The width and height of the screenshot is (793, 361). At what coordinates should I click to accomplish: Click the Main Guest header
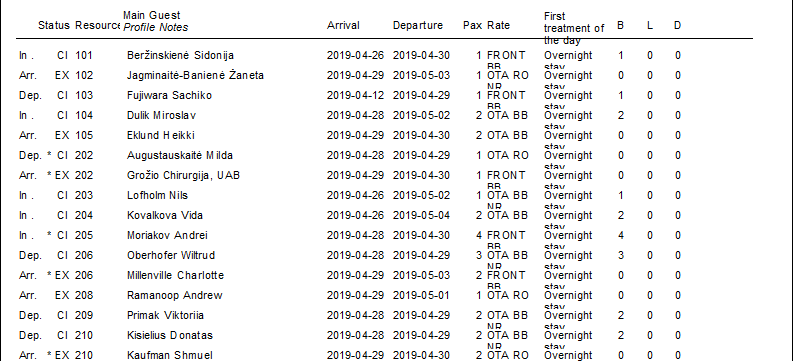[152, 15]
